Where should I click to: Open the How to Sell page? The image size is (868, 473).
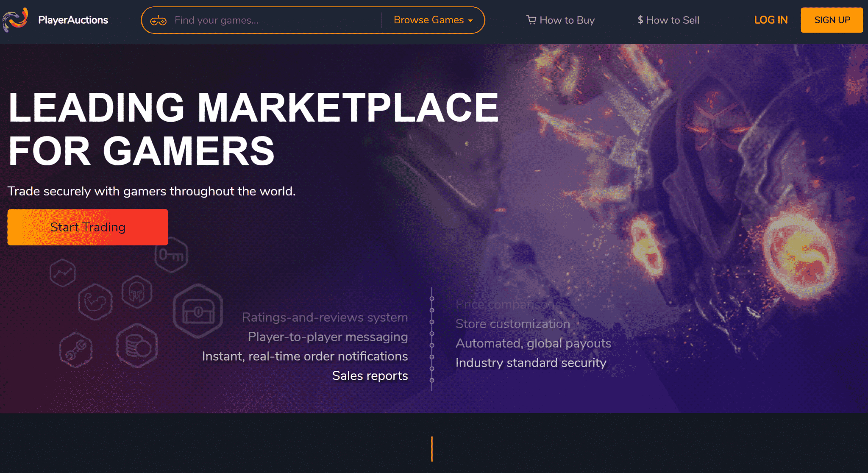(x=672, y=20)
